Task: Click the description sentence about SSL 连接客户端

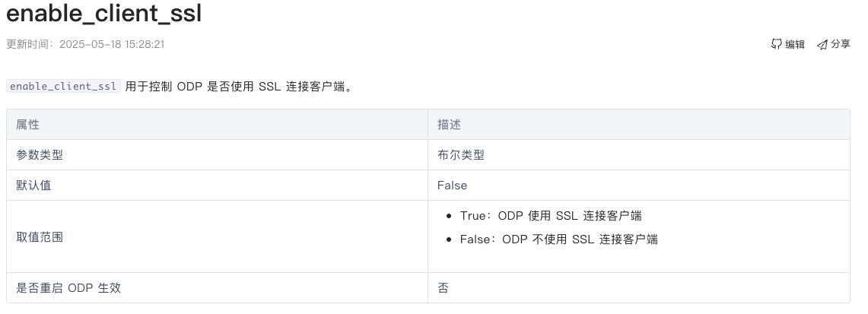Action: tap(239, 86)
